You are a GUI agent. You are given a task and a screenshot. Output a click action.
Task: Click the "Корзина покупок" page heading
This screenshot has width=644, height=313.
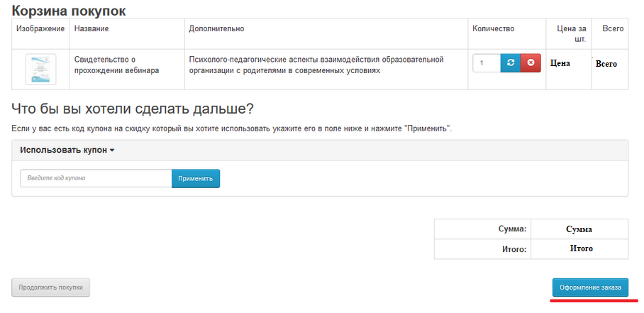[x=69, y=10]
